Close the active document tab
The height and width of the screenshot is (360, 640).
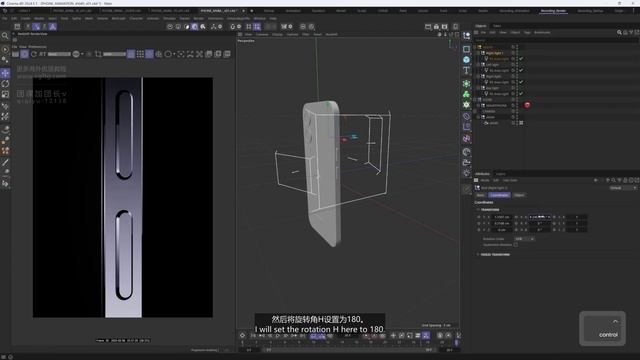243,11
